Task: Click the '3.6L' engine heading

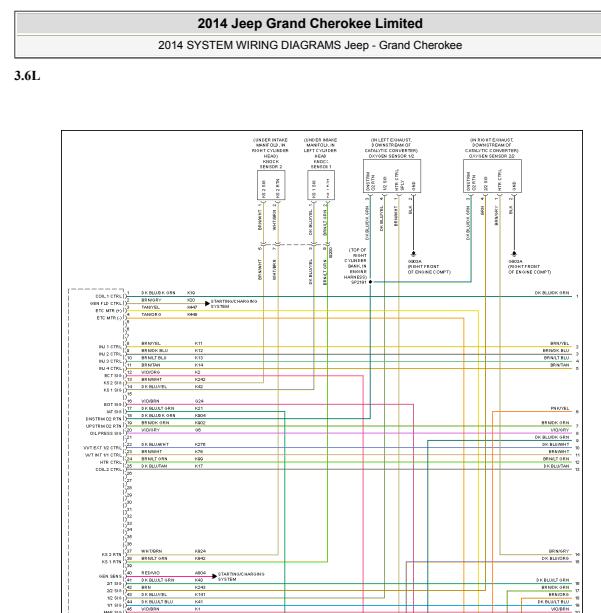Action: click(x=27, y=75)
